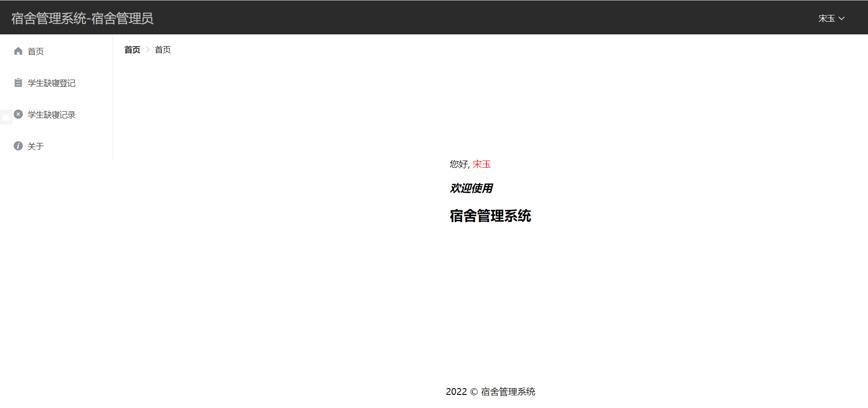Screen dimensions: 868x408
Task: Click the bold 首页 breadcrumb link
Action: click(132, 50)
